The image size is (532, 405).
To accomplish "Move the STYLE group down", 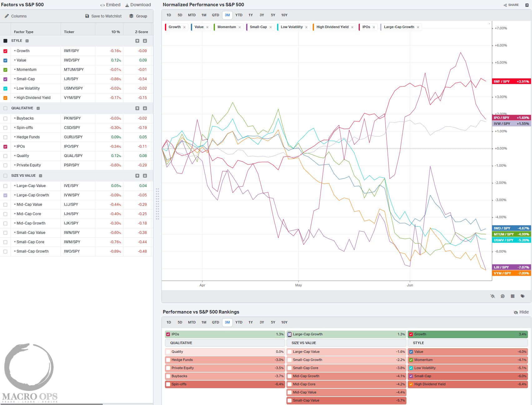I will 145,41.
